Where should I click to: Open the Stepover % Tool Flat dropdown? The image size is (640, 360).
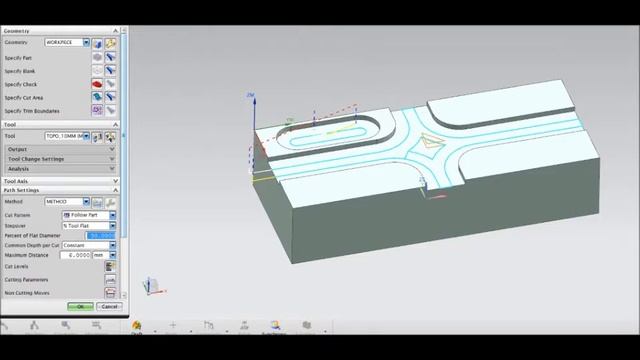[113, 226]
